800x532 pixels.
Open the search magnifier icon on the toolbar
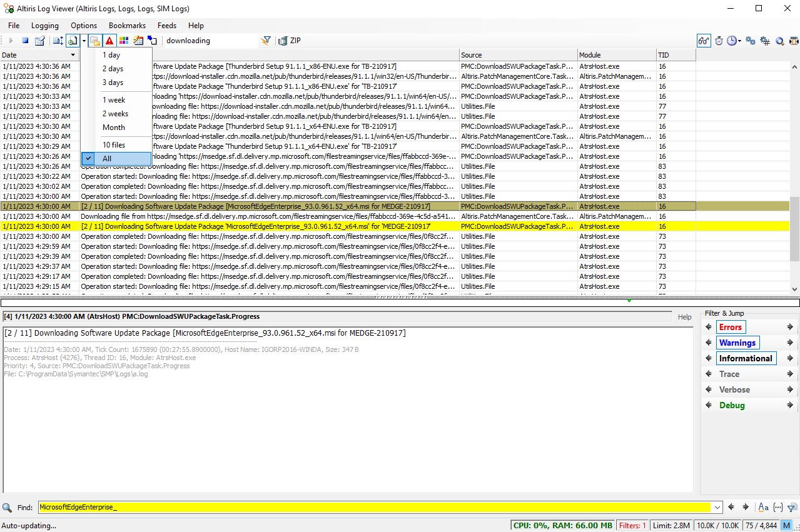point(779,41)
